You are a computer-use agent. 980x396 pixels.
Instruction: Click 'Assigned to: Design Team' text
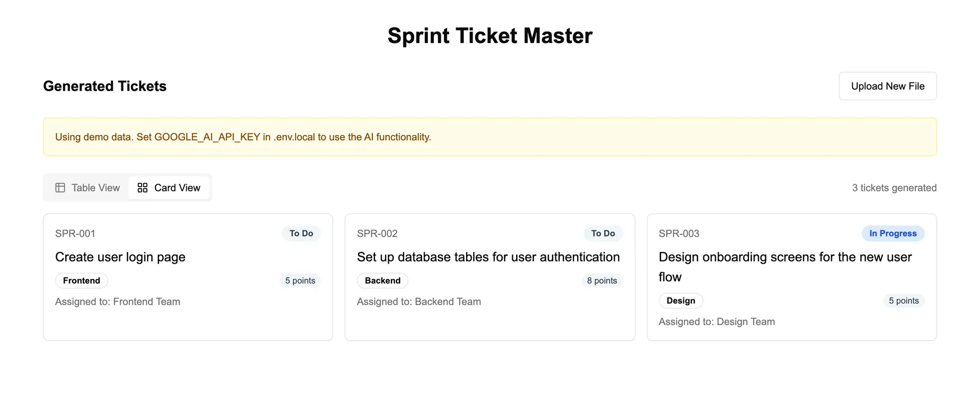[717, 322]
